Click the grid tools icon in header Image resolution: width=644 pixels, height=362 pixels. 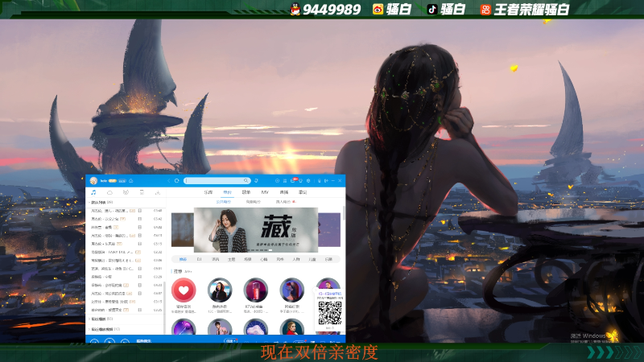coord(285,180)
